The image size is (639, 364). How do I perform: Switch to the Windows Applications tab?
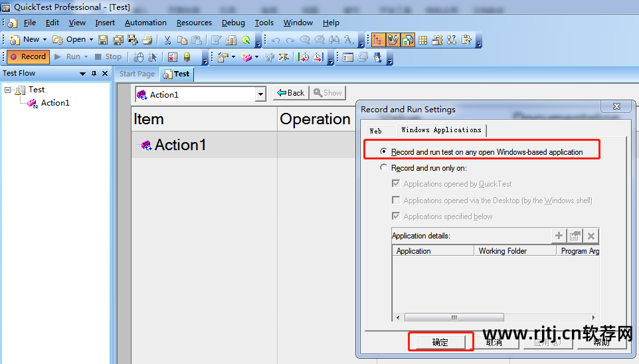pyautogui.click(x=441, y=130)
